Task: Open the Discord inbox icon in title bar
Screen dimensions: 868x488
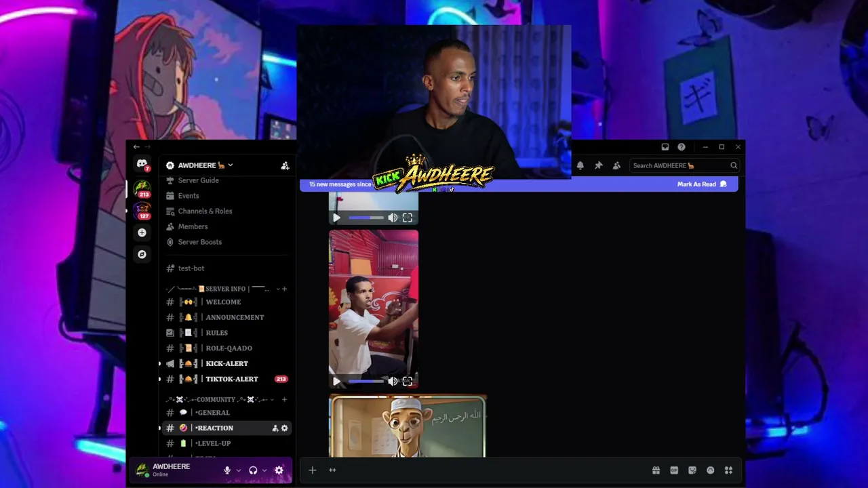Action: pyautogui.click(x=665, y=147)
